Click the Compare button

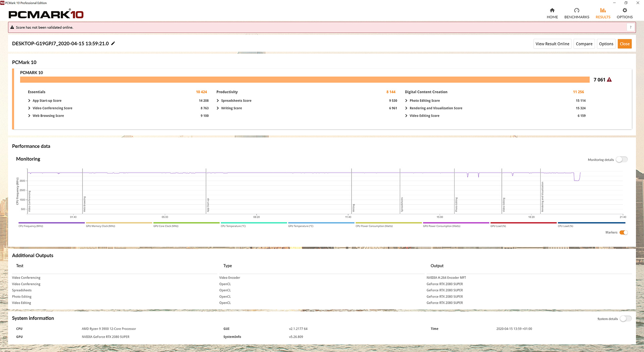click(584, 44)
